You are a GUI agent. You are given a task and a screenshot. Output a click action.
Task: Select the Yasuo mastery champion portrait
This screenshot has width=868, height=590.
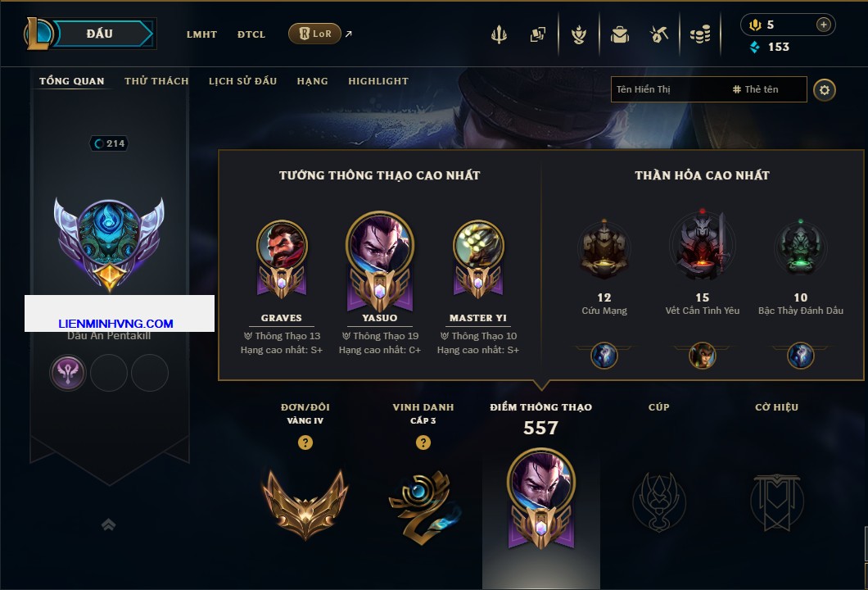(x=380, y=244)
